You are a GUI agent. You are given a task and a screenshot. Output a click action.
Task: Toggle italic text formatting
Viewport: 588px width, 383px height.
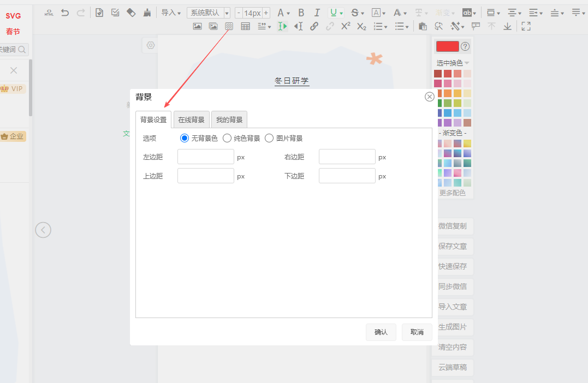coord(317,13)
